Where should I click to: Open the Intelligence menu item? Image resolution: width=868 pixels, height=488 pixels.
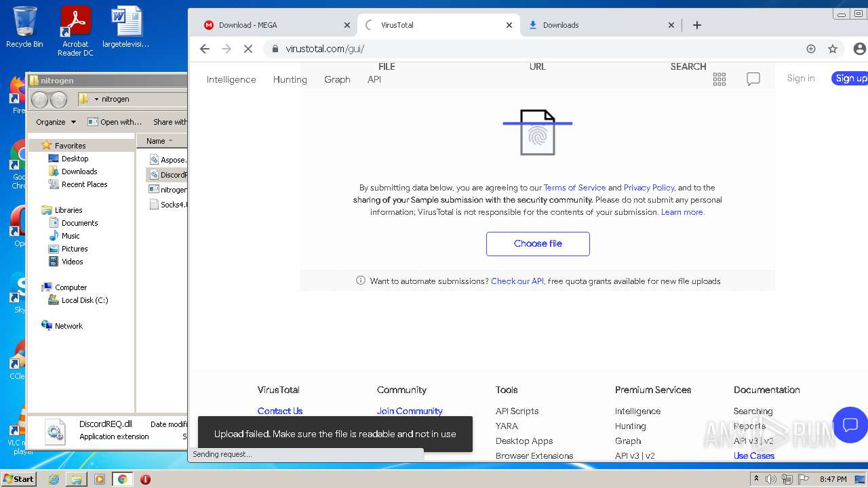pos(231,79)
